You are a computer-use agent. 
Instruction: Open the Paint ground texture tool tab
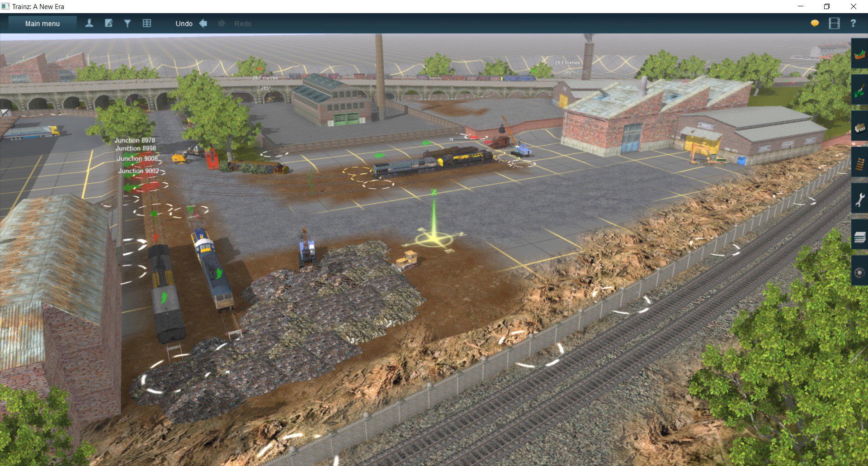[x=859, y=90]
